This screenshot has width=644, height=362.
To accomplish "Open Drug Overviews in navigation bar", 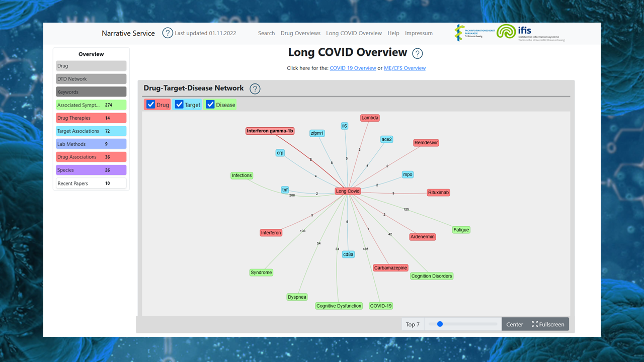I will [300, 33].
